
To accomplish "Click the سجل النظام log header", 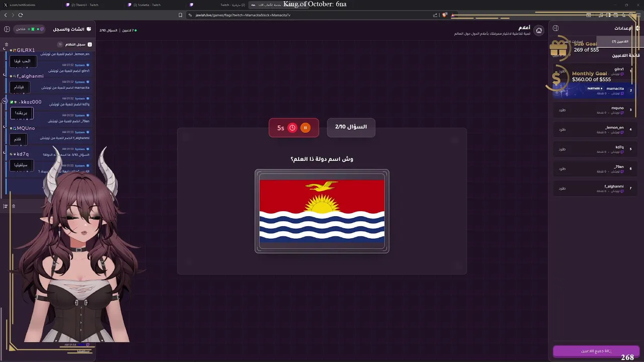I will 75,44.
